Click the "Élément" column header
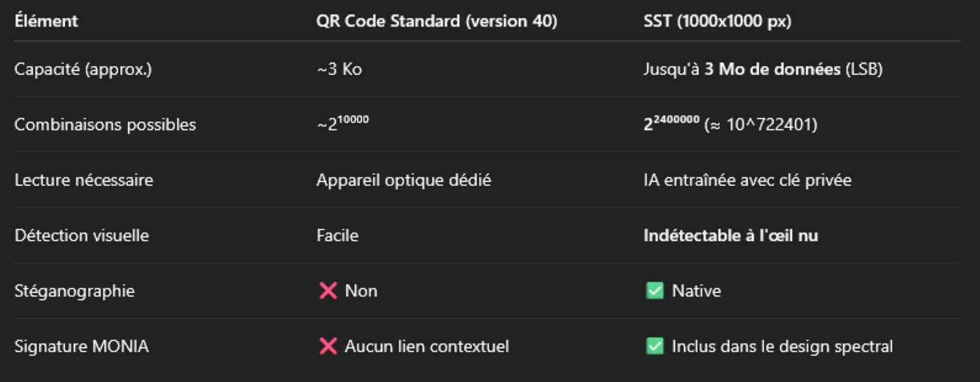 [46, 21]
